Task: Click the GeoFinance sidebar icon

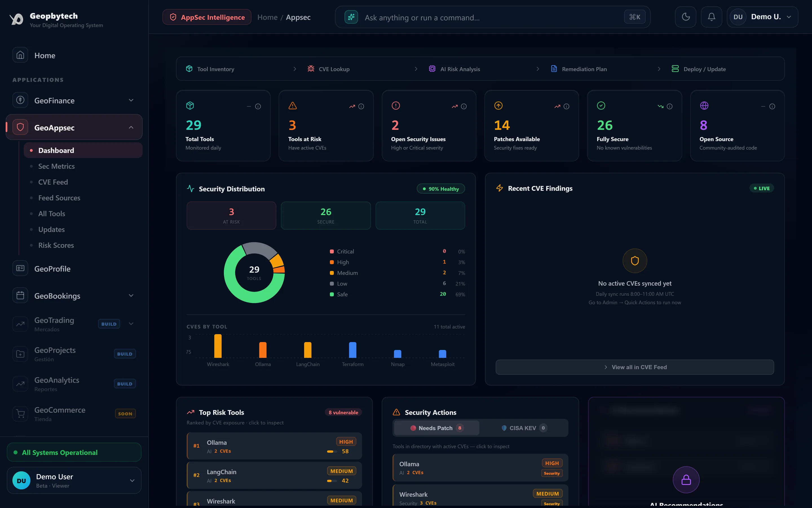Action: pos(20,100)
